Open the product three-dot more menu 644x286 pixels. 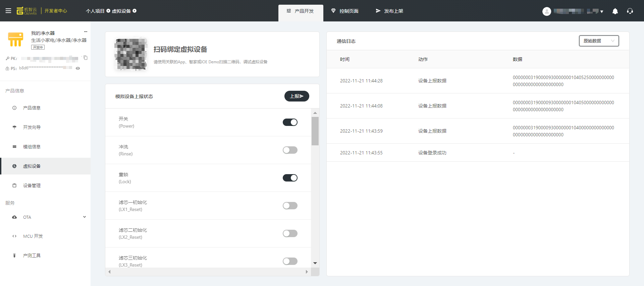[x=86, y=32]
